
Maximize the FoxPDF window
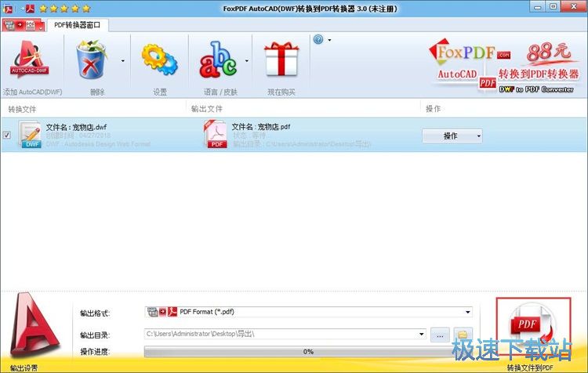[x=553, y=7]
